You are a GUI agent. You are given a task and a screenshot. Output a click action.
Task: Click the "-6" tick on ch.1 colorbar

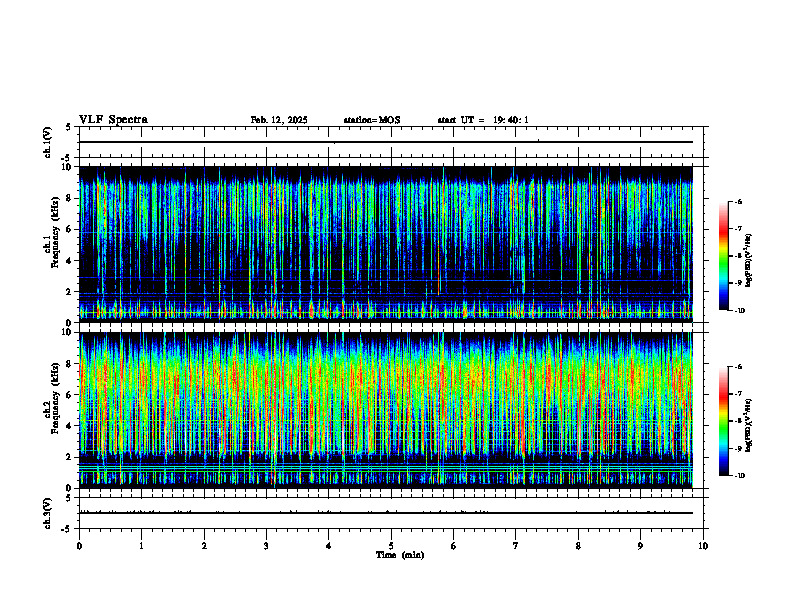pos(739,202)
